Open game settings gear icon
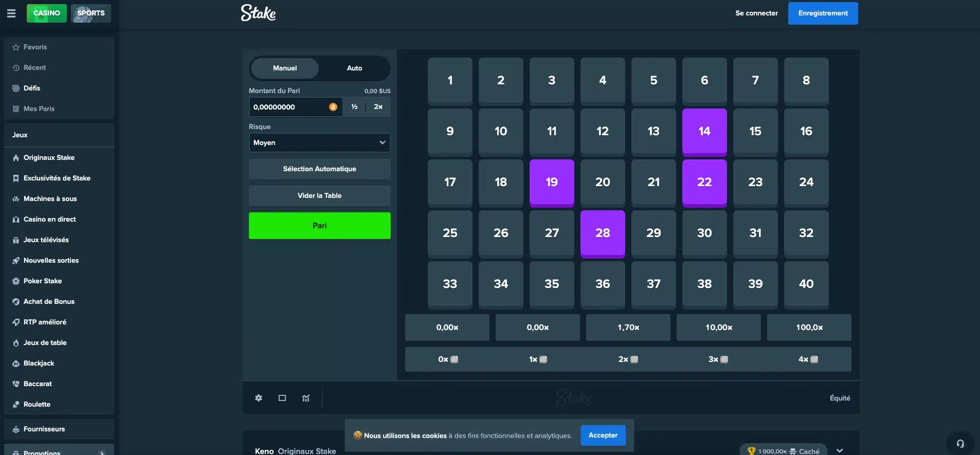Image resolution: width=980 pixels, height=455 pixels. point(259,398)
